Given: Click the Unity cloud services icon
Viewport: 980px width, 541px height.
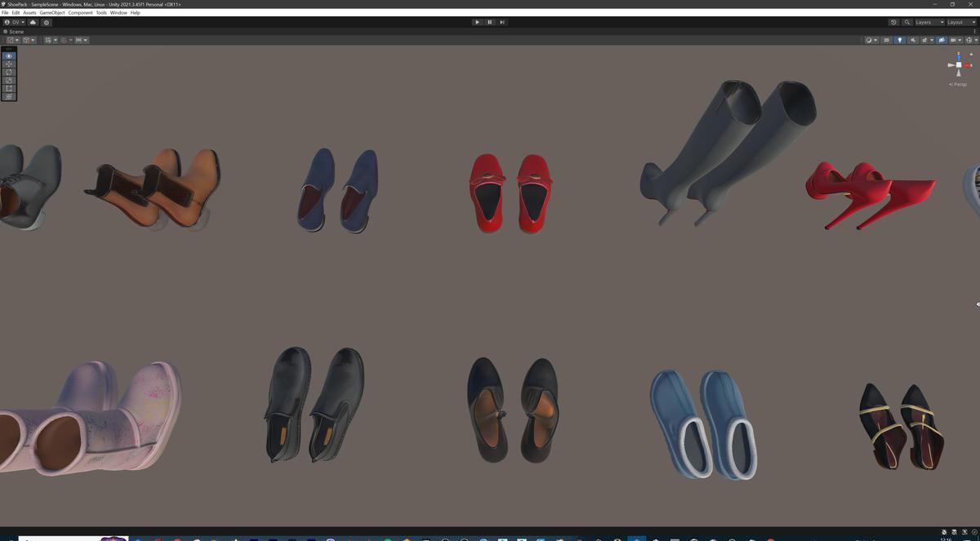Looking at the screenshot, I should [33, 22].
